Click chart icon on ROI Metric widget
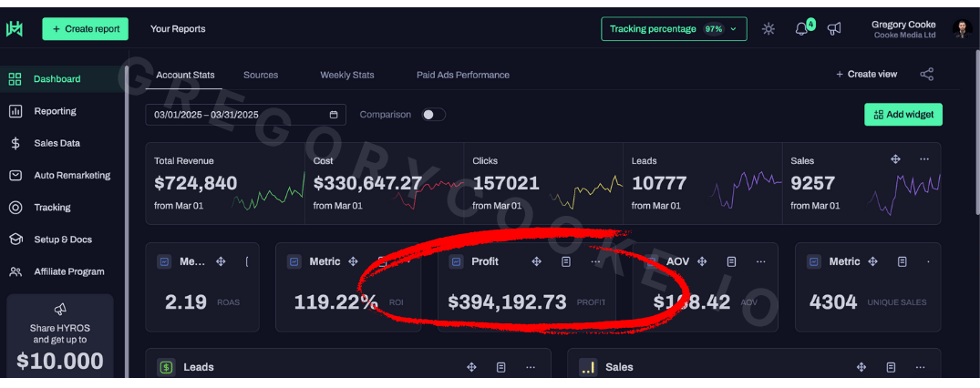This screenshot has height=388, width=980. click(x=294, y=261)
